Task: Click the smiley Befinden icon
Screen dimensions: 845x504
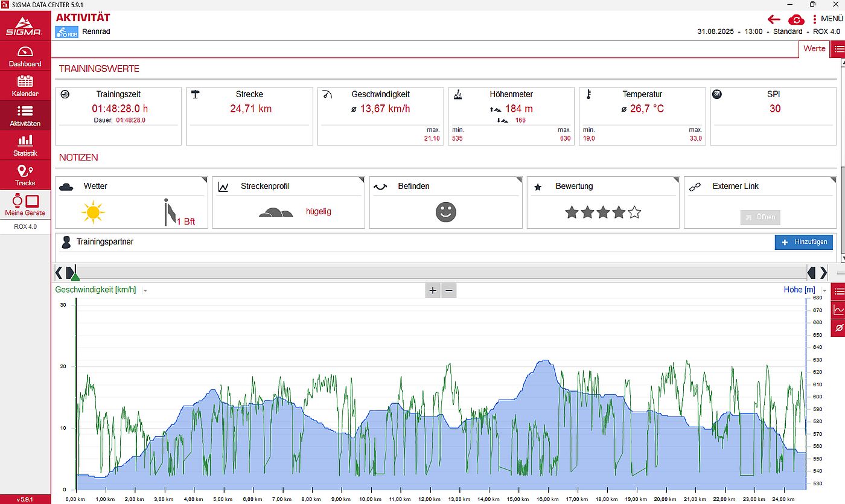Action: tap(445, 212)
